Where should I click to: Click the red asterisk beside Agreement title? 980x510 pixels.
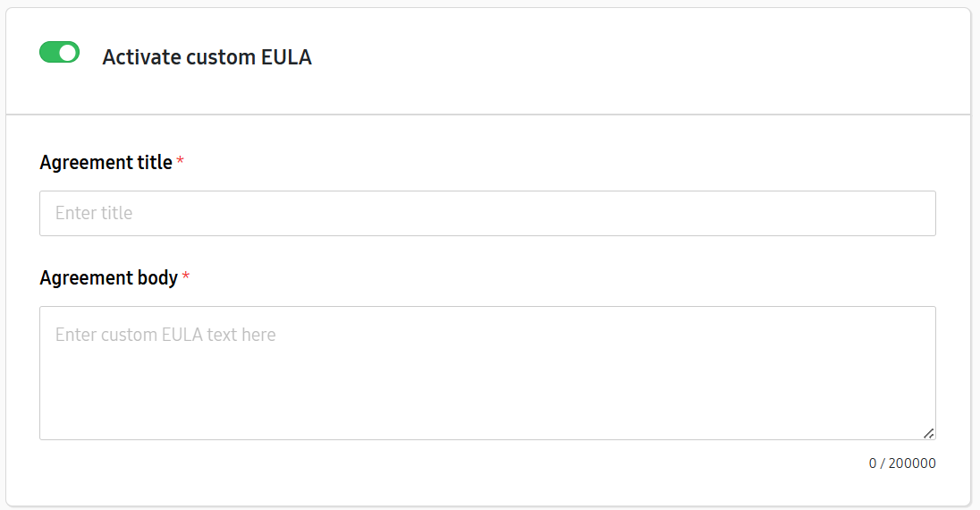[x=180, y=163]
